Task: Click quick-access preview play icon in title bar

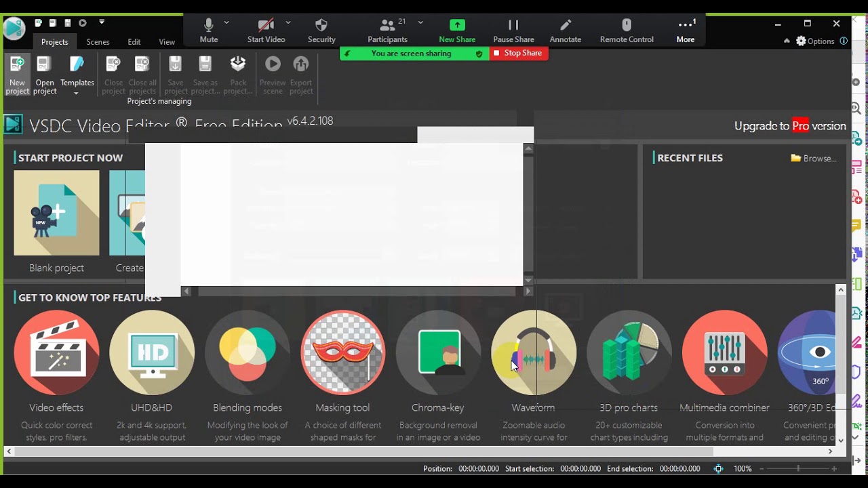Action: click(x=83, y=23)
